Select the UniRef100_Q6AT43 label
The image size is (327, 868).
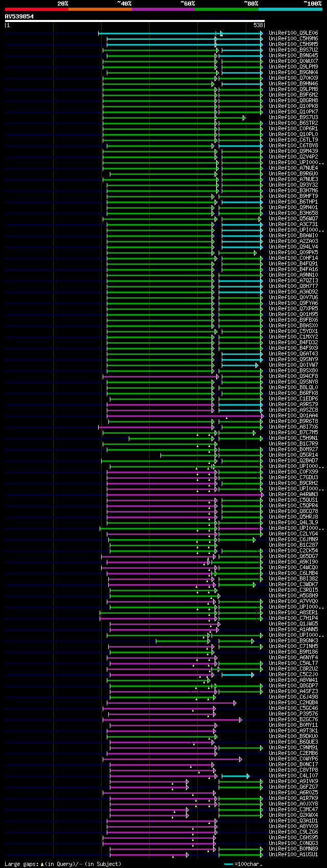[x=293, y=354]
